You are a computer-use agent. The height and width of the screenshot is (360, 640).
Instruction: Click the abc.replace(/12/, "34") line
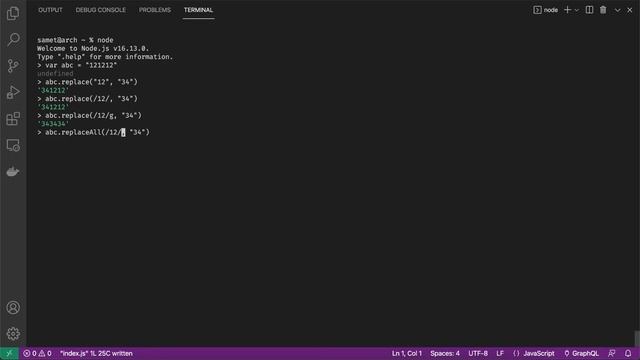(87, 99)
